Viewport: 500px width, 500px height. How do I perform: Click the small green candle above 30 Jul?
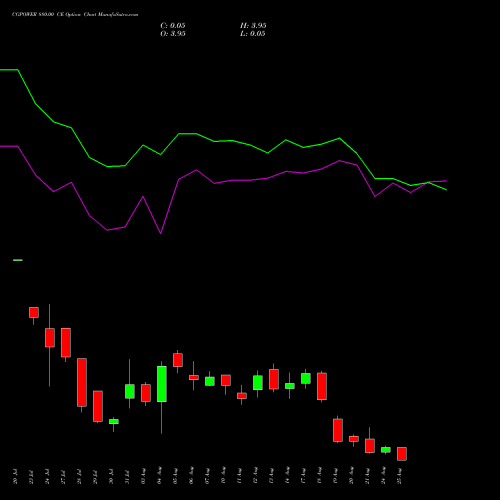[114, 422]
